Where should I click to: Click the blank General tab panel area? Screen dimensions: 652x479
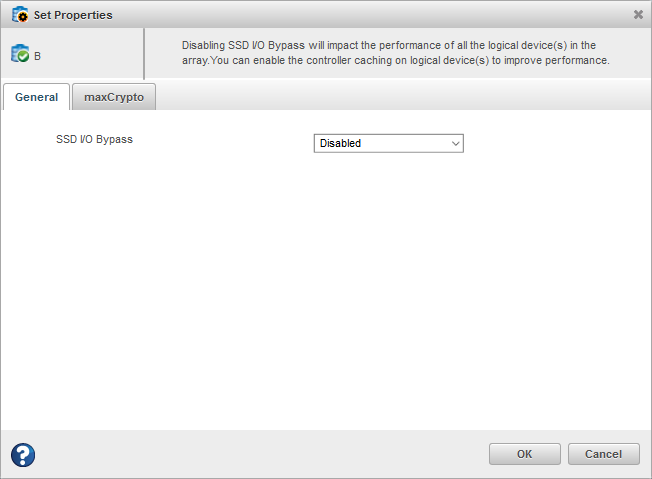326,300
